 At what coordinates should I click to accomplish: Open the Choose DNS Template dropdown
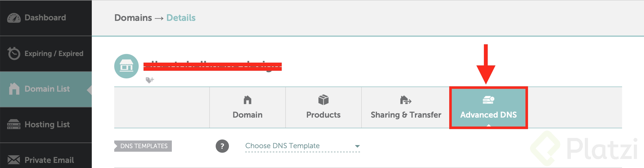[303, 146]
